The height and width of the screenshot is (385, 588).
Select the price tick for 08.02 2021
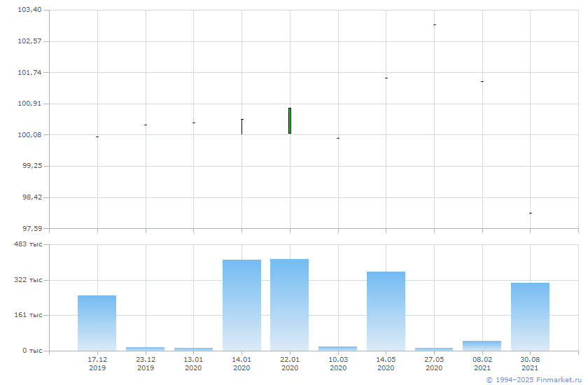482,81
